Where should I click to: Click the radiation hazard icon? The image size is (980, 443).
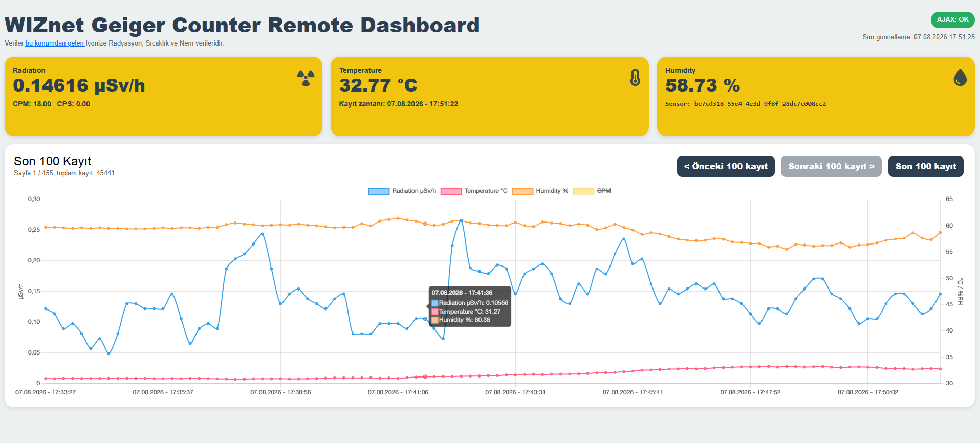point(306,78)
